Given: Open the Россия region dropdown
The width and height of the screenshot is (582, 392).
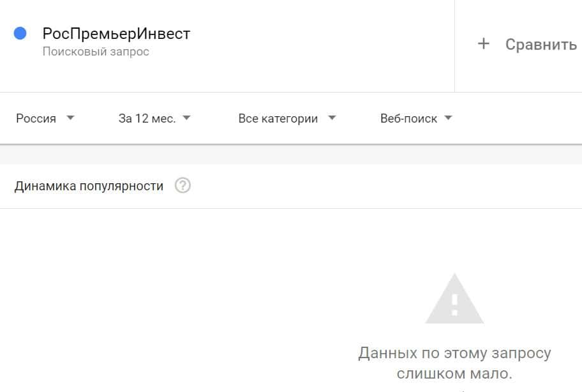Looking at the screenshot, I should [36, 119].
